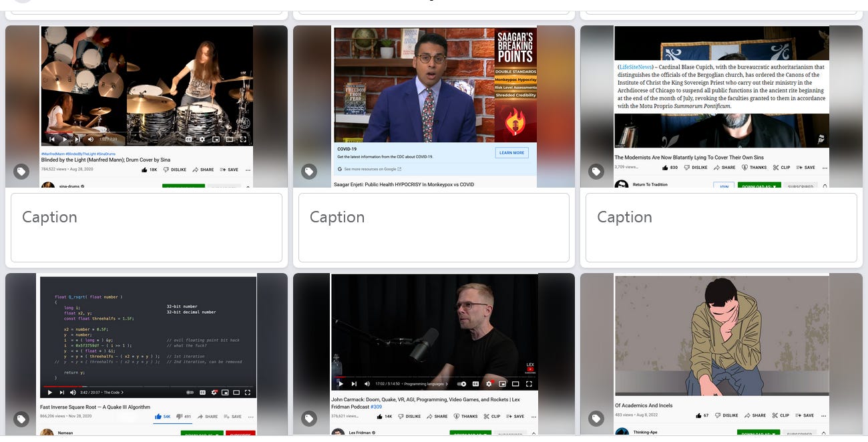Click the 491 dislike button on the Quake algorithm video
The width and height of the screenshot is (868, 442).
coord(184,417)
